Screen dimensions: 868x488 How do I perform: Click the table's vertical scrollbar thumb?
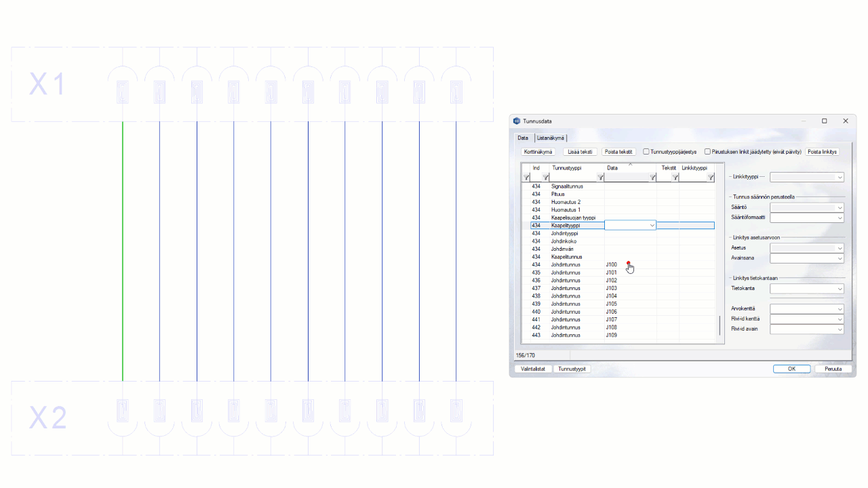719,326
